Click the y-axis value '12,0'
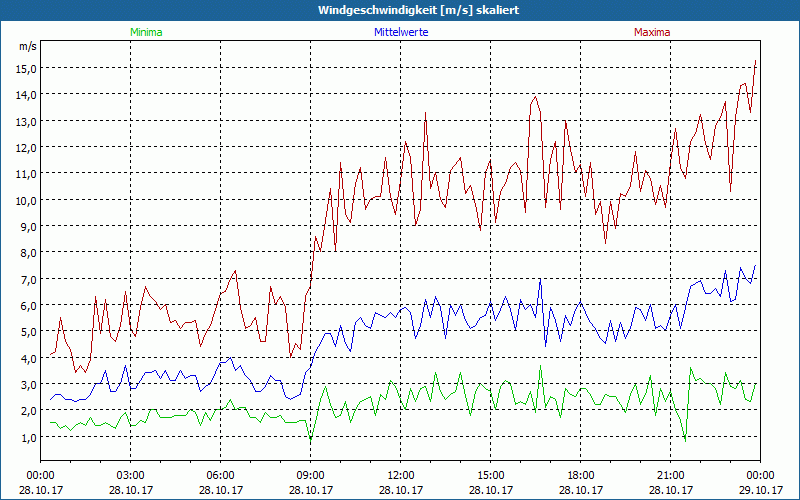Image resolution: width=800 pixels, height=500 pixels. click(x=26, y=147)
